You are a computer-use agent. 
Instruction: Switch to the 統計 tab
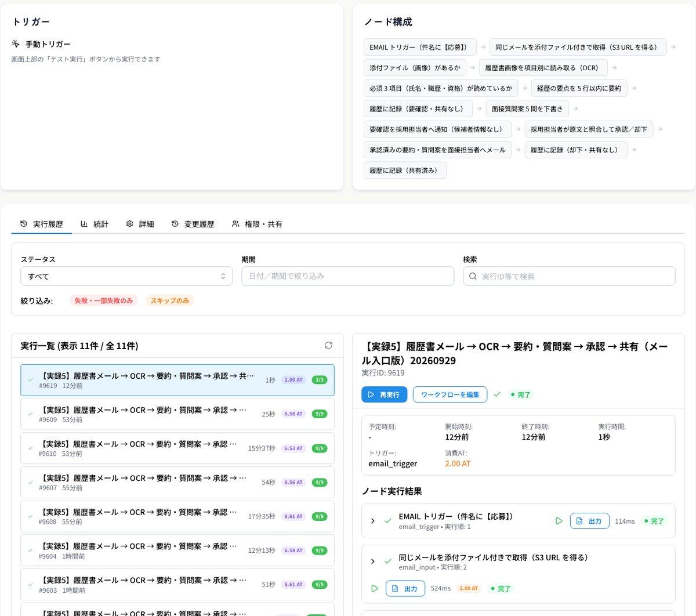click(95, 224)
